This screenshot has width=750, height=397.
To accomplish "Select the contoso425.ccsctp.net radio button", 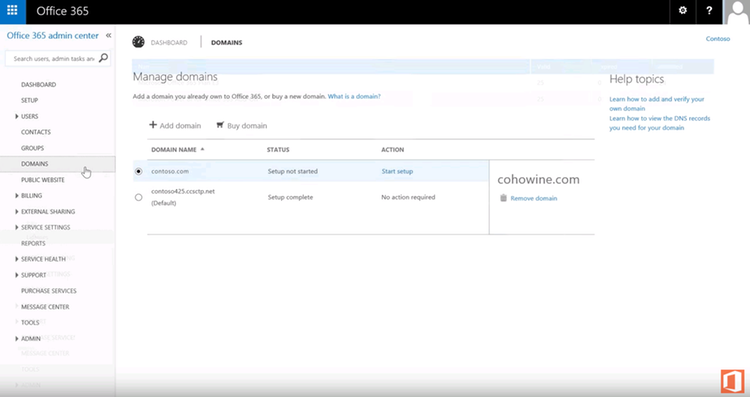I will 139,197.
